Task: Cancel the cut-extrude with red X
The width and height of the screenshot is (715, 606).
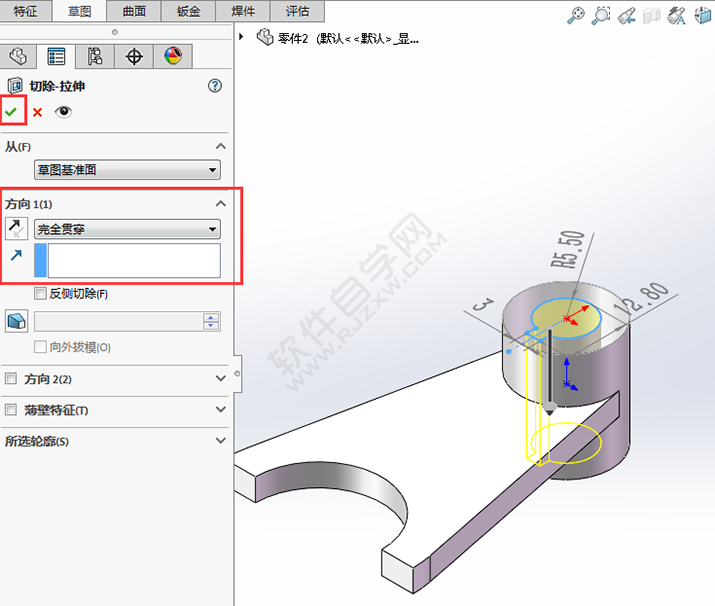Action: (x=37, y=112)
